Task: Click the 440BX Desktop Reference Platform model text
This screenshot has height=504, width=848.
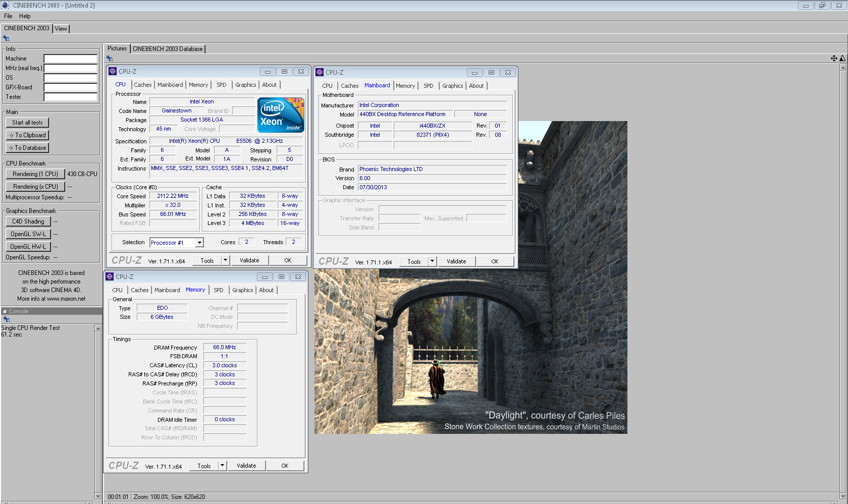Action: click(x=402, y=114)
